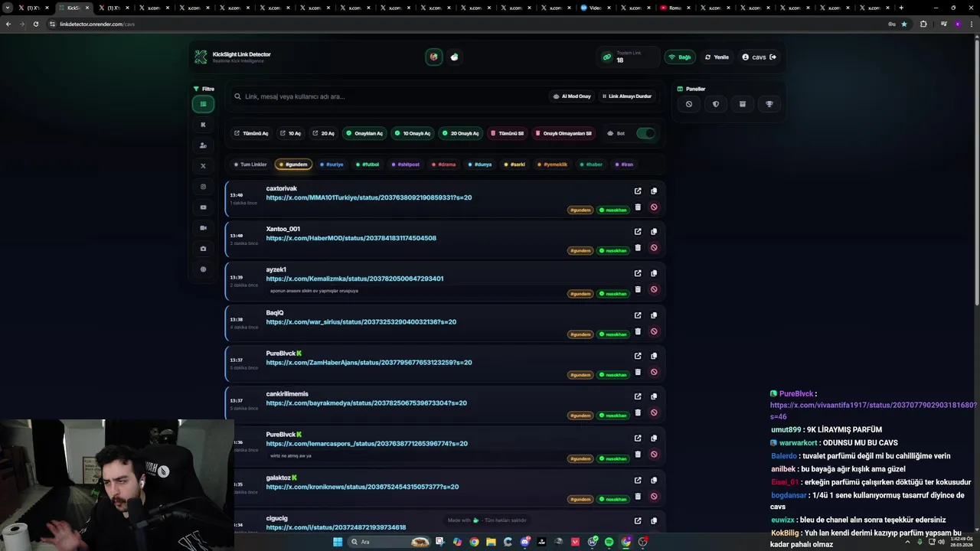Select the #drama category tab
The height and width of the screenshot is (551, 980).
pos(443,165)
